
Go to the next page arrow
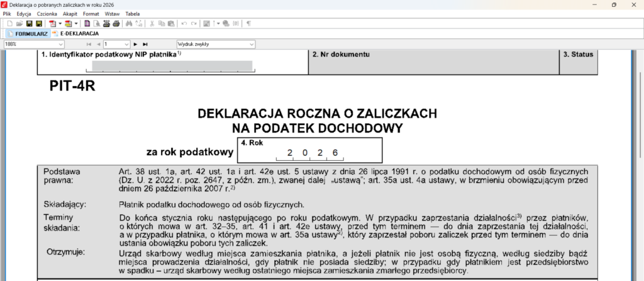pos(135,45)
